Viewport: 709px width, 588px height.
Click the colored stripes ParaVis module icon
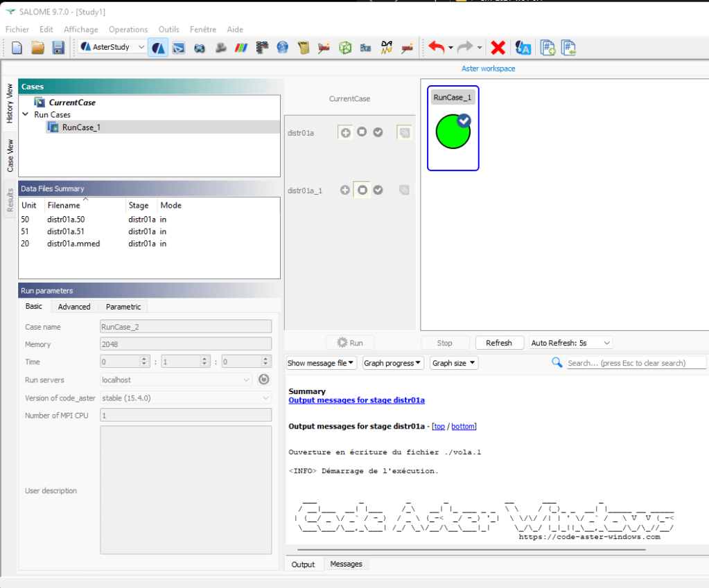point(241,48)
